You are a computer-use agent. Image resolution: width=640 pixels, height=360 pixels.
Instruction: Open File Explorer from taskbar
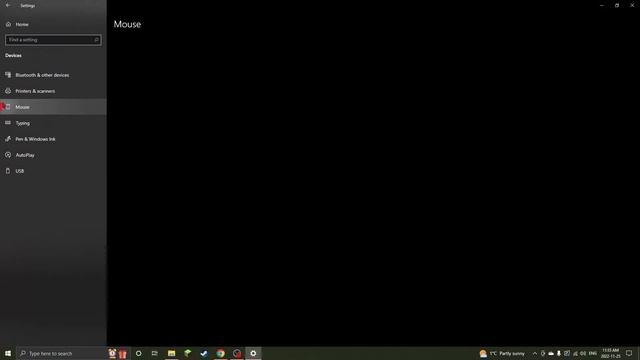click(171, 353)
